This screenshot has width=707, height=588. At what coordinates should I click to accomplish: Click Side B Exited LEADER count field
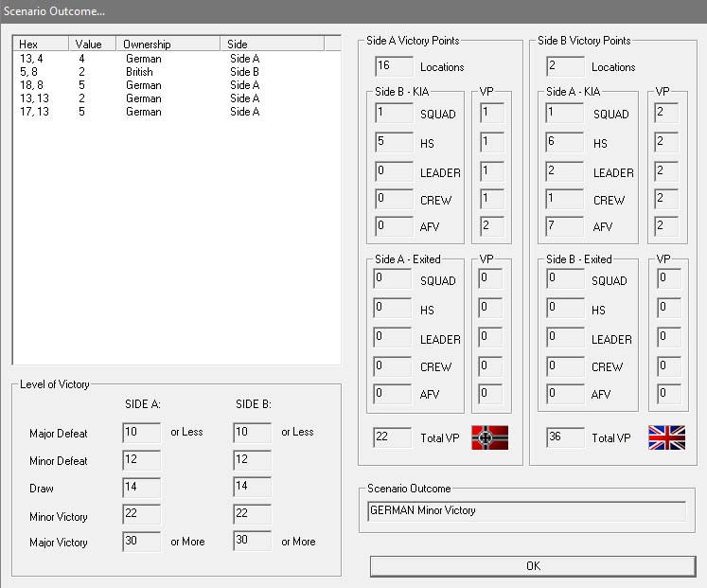(565, 337)
